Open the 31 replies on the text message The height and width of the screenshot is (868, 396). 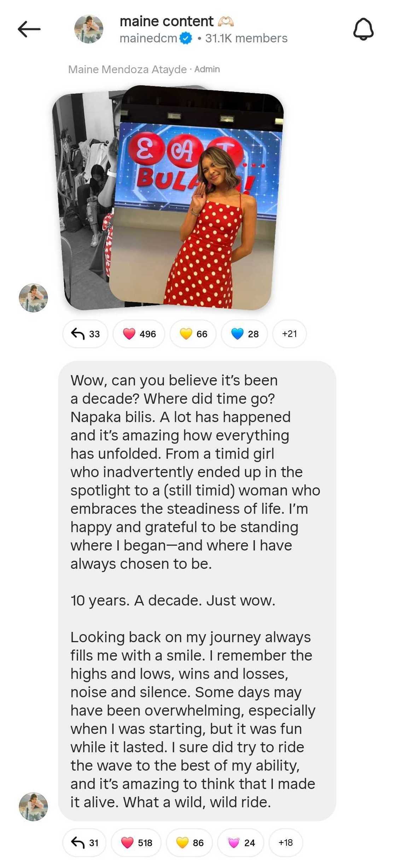85,843
